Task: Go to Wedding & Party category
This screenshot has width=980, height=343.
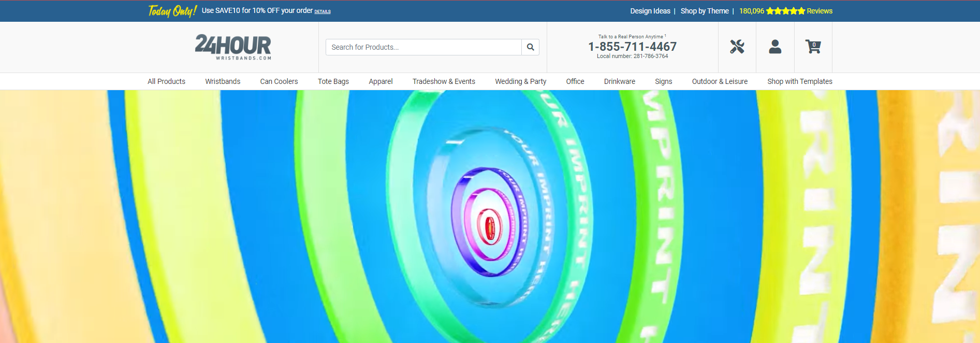Action: click(x=520, y=81)
